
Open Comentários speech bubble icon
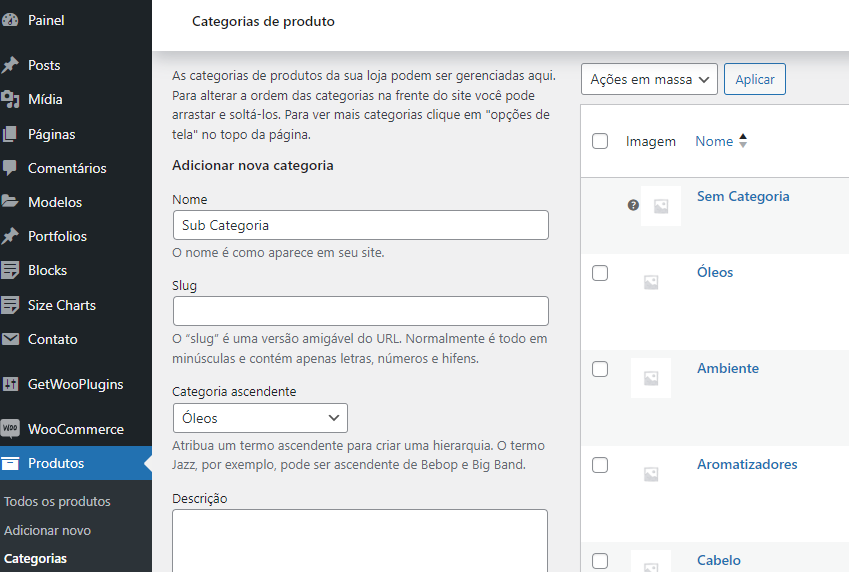click(x=11, y=168)
